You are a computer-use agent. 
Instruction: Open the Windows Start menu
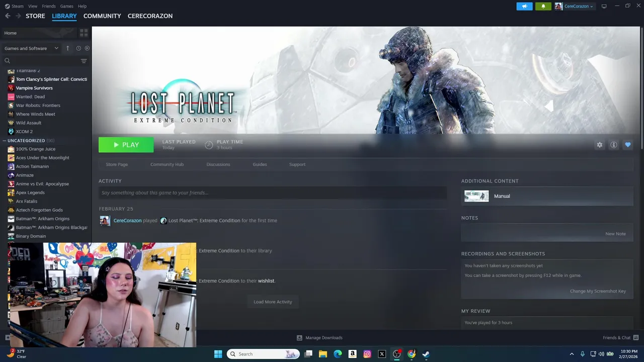pyautogui.click(x=218, y=354)
